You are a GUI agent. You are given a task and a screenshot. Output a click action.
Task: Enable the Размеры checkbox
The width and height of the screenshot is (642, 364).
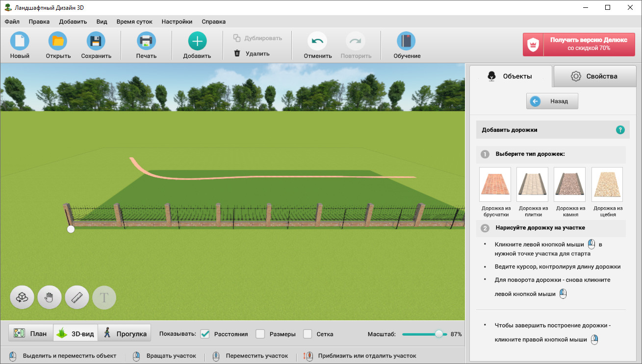pos(260,334)
